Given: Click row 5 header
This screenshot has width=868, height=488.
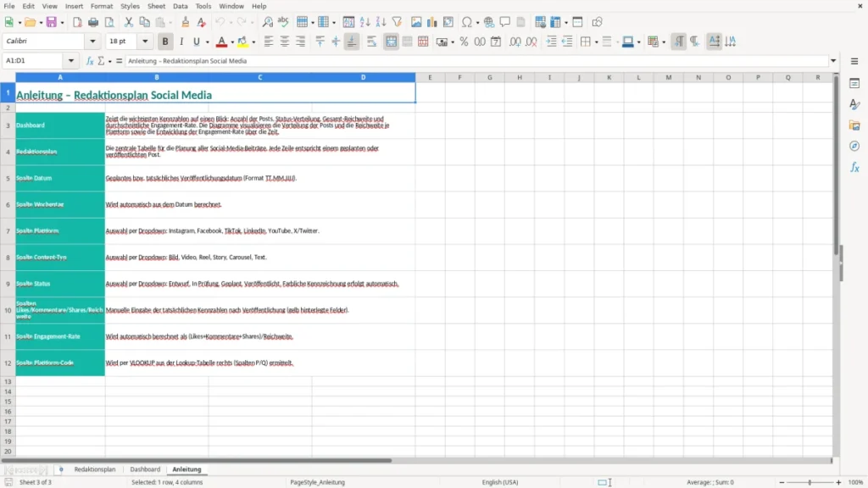Looking at the screenshot, I should pyautogui.click(x=8, y=178).
